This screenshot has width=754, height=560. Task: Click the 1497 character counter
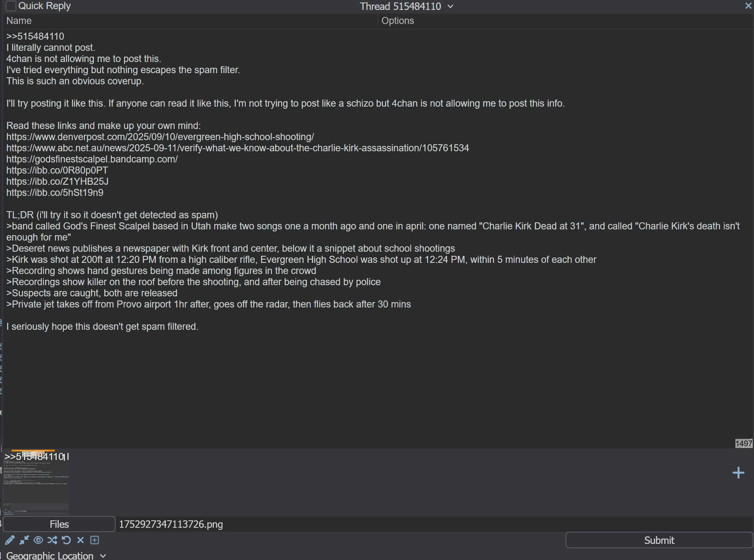(744, 443)
